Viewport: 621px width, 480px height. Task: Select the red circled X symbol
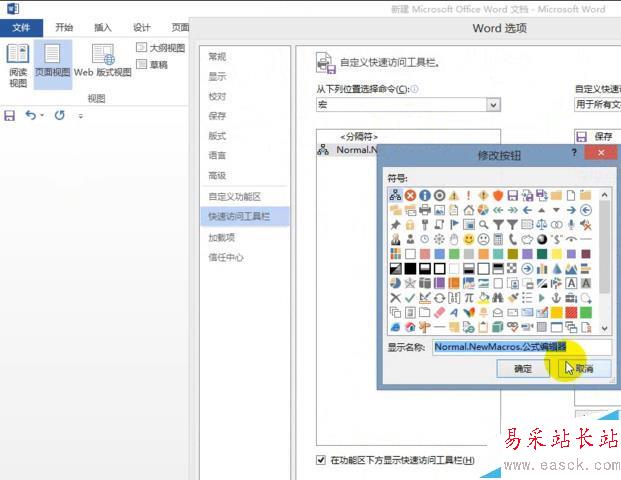[x=410, y=195]
